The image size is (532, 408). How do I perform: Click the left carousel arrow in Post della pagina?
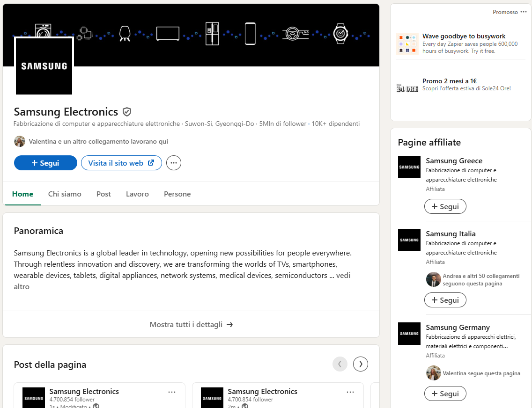point(340,364)
